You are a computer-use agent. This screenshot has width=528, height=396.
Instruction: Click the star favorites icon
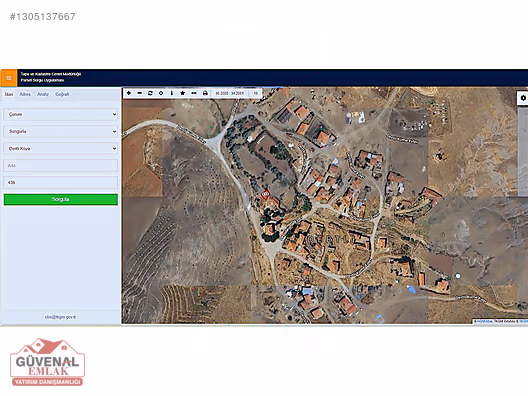pyautogui.click(x=183, y=93)
